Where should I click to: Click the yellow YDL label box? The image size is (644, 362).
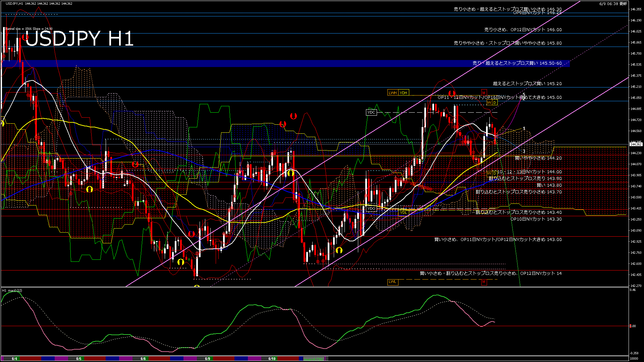(403, 213)
